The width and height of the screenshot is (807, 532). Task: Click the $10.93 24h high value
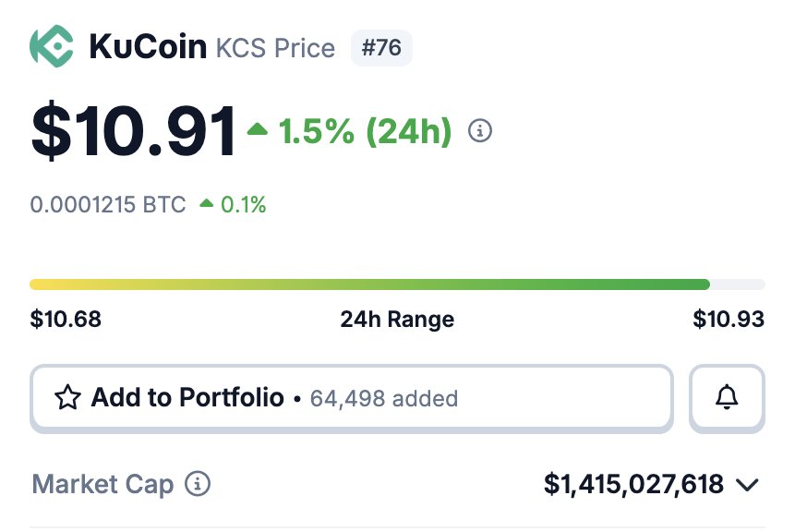tap(729, 320)
